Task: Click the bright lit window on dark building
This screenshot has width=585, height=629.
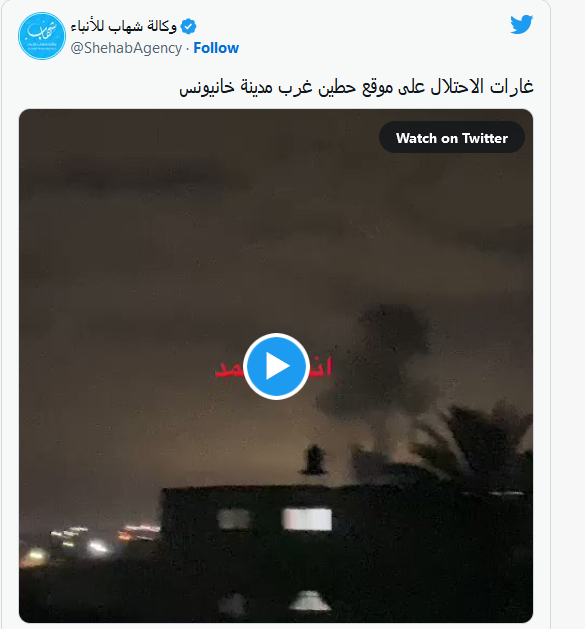Action: 307,519
